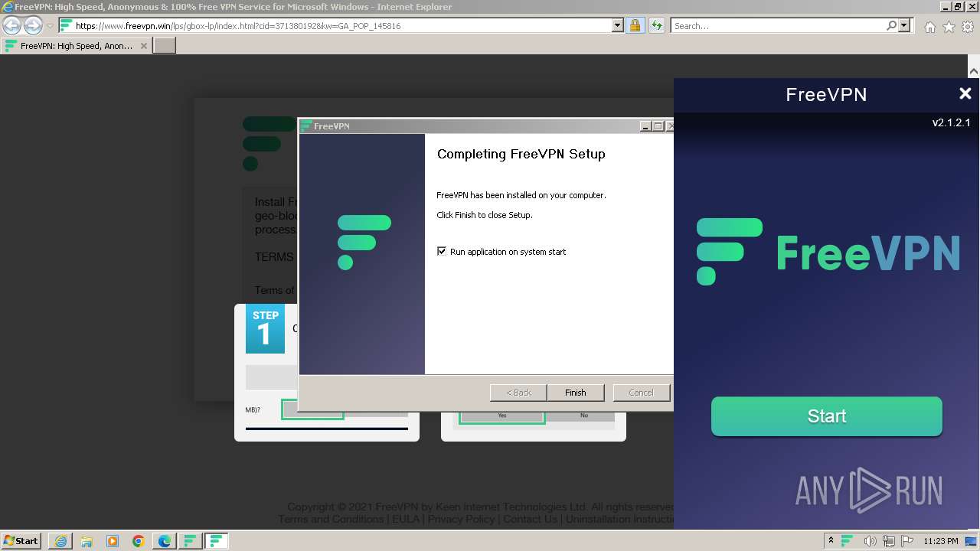Switch to the first FreeVPN taskbar item
The width and height of the screenshot is (980, 551).
190,541
